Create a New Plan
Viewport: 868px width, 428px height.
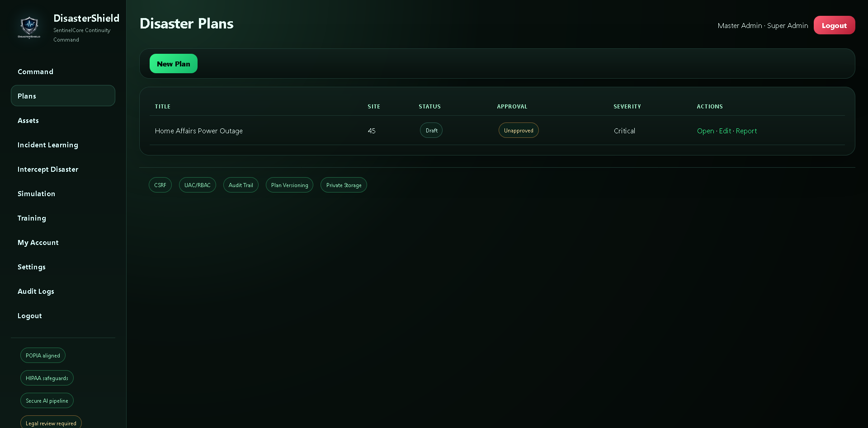tap(174, 64)
